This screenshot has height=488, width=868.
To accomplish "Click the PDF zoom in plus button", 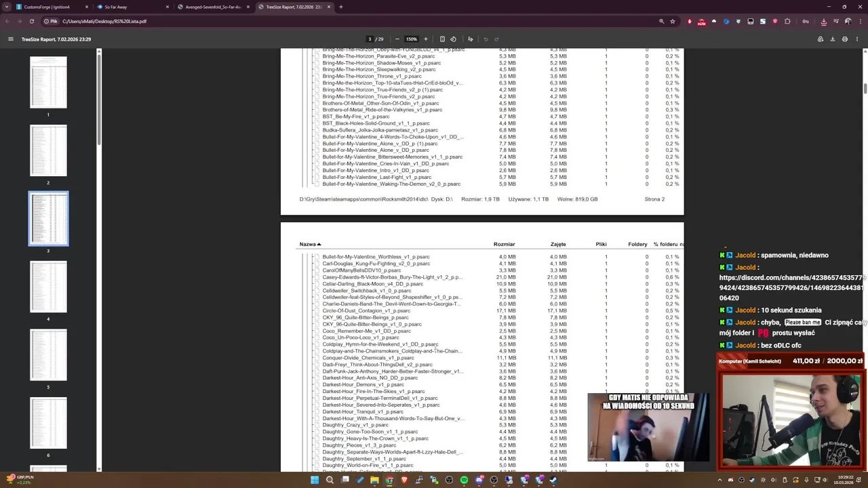I will 425,39.
